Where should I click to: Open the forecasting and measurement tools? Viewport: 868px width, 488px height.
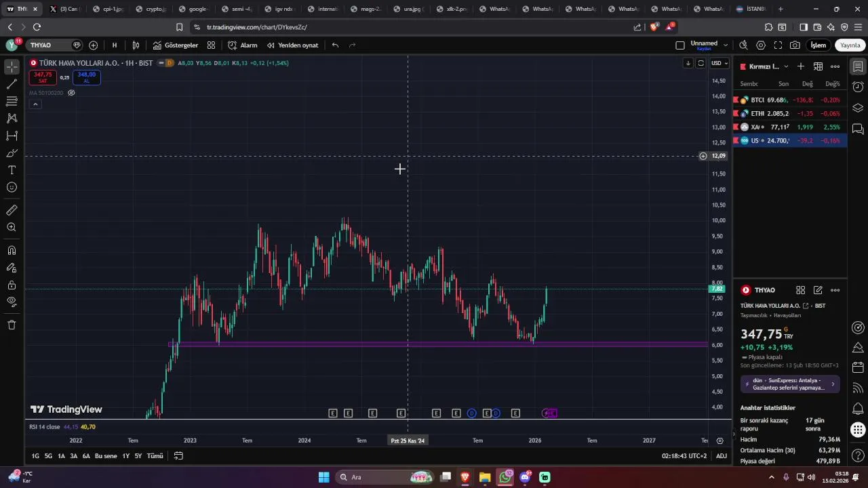pyautogui.click(x=12, y=136)
